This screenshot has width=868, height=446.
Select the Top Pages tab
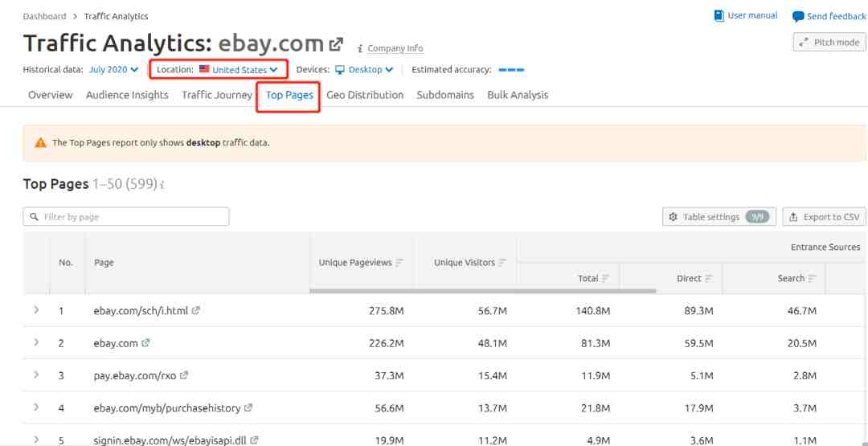click(x=289, y=95)
